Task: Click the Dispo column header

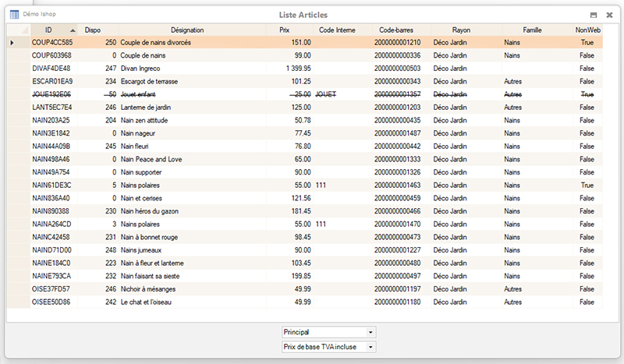Action: (x=92, y=30)
